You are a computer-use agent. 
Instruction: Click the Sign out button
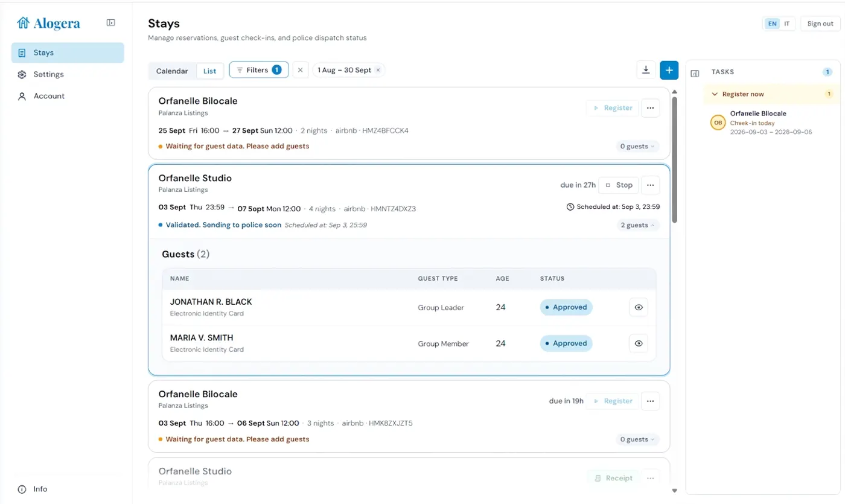[x=820, y=24]
